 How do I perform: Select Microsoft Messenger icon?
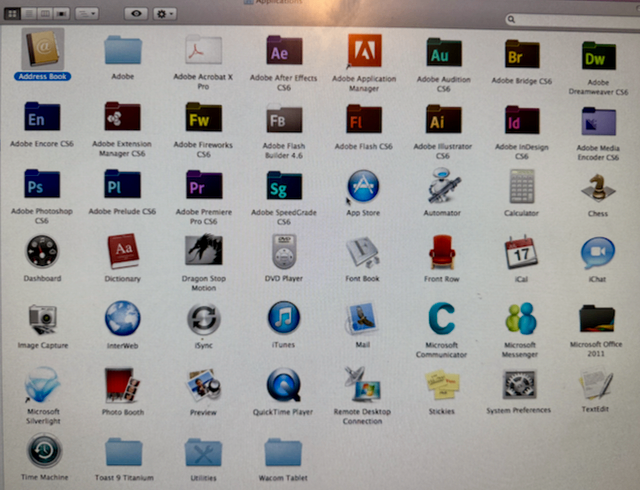click(x=521, y=318)
